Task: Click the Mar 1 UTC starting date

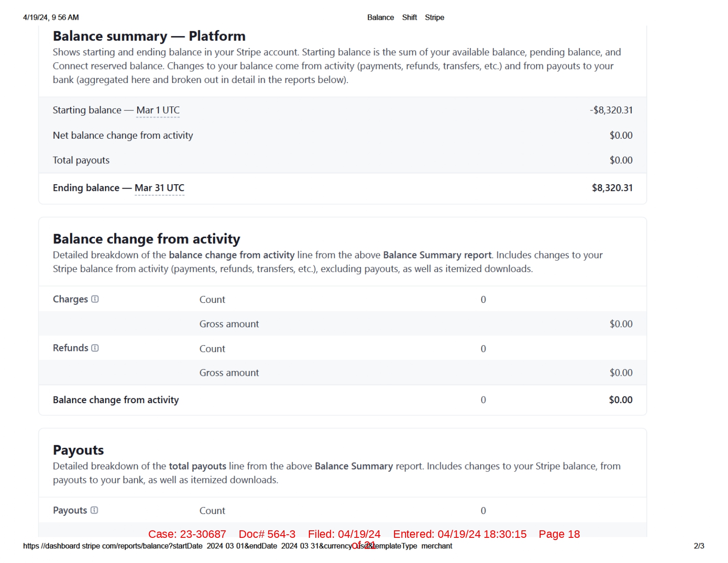Action: pos(158,110)
